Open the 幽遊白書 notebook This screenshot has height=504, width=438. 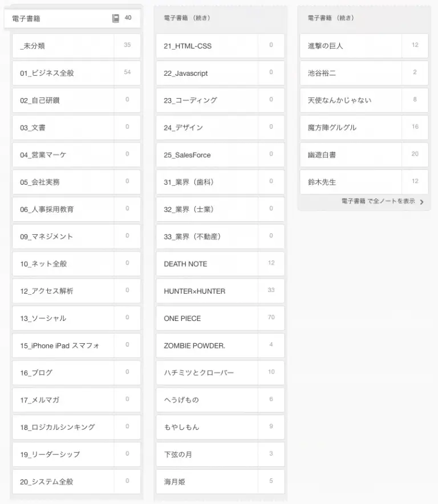350,155
